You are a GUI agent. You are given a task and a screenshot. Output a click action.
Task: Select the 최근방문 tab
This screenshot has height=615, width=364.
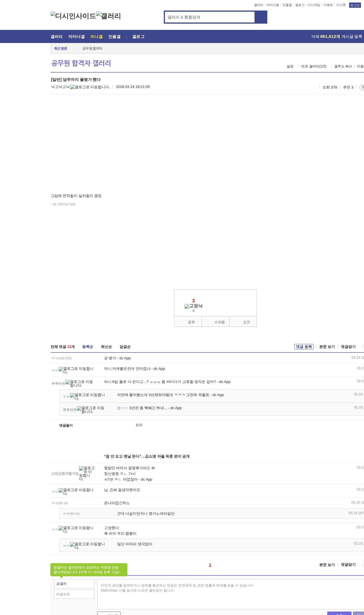61,48
